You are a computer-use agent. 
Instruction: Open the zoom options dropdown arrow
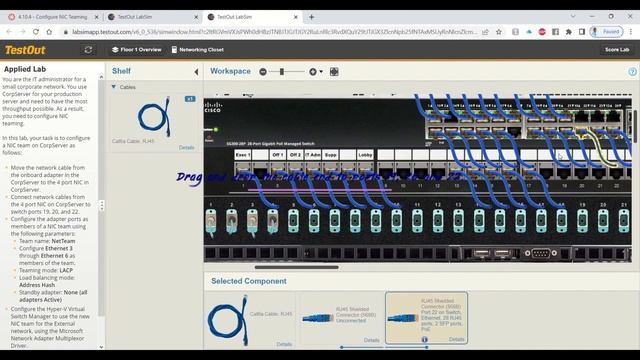pos(321,72)
